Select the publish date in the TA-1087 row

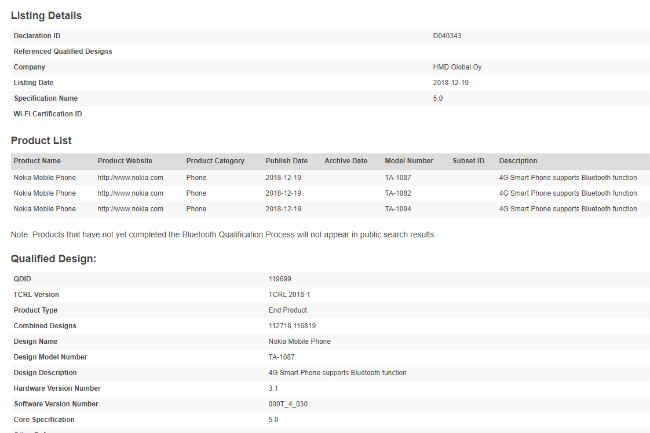coord(283,177)
